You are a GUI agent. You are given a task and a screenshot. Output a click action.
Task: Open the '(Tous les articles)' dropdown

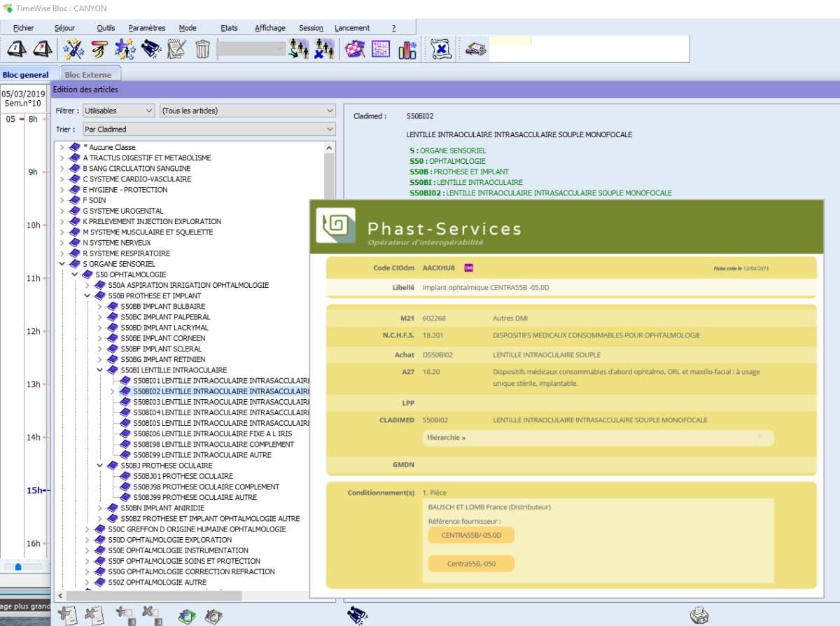coord(248,111)
